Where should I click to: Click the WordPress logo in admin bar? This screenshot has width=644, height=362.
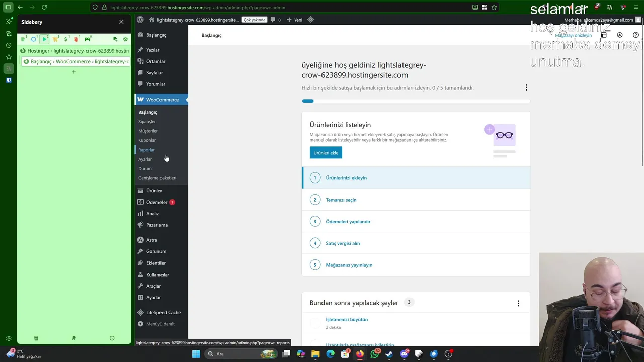(140, 20)
